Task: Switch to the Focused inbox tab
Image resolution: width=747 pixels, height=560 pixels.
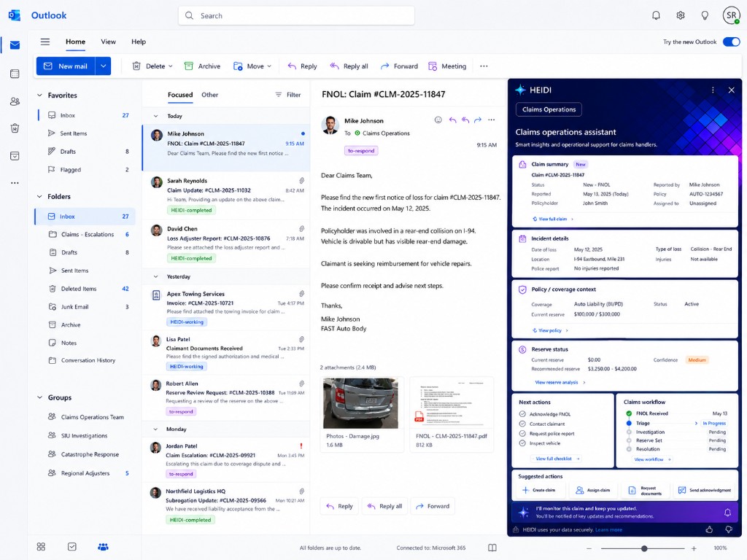Action: (x=180, y=95)
